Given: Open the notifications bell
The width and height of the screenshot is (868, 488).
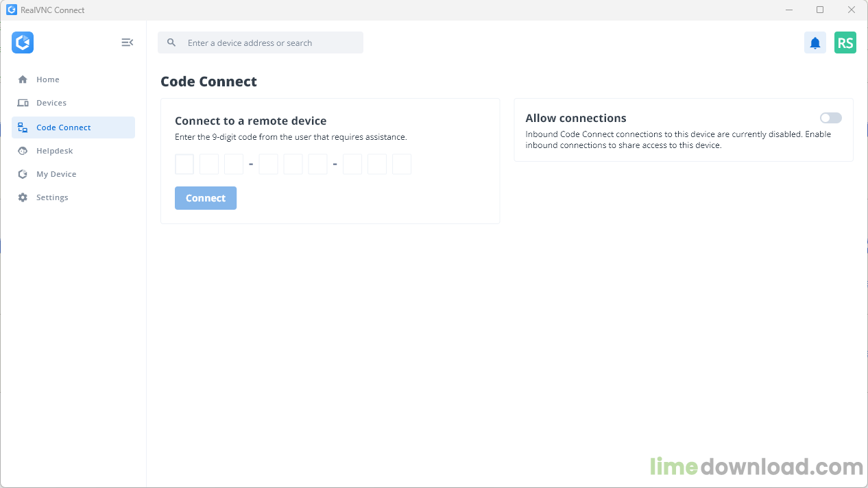Looking at the screenshot, I should 815,42.
